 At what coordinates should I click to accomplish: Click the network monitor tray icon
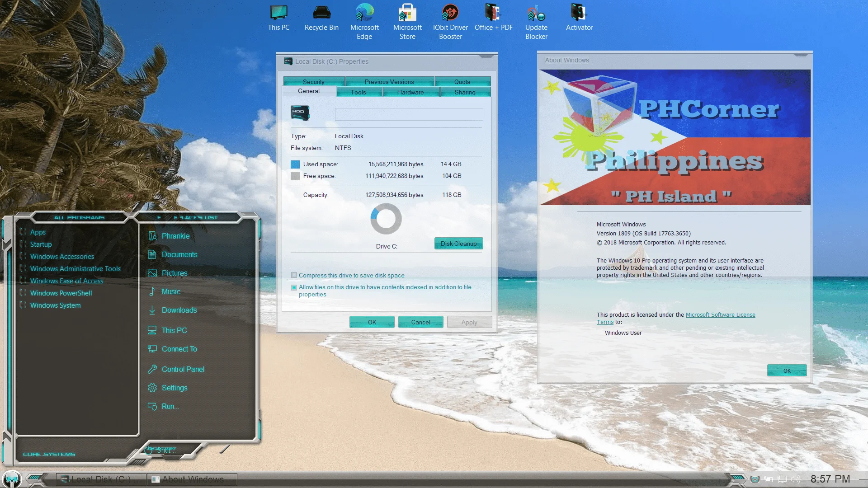coord(782,479)
